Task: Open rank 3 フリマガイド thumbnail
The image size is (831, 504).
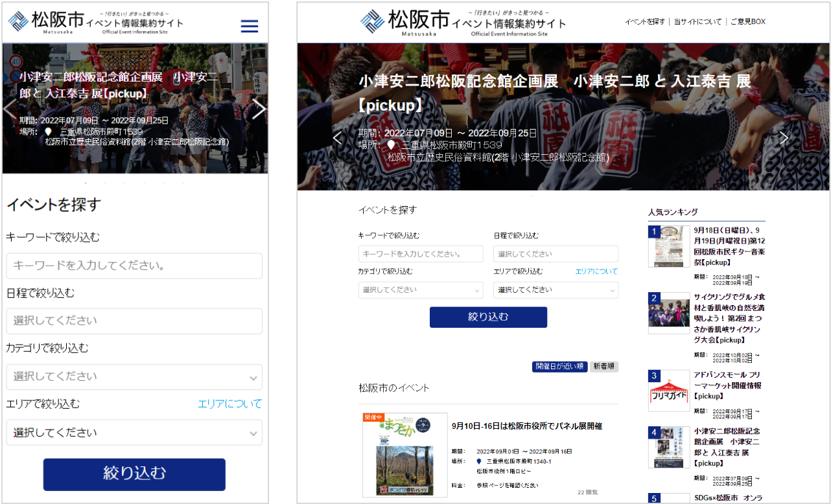Action: click(669, 391)
